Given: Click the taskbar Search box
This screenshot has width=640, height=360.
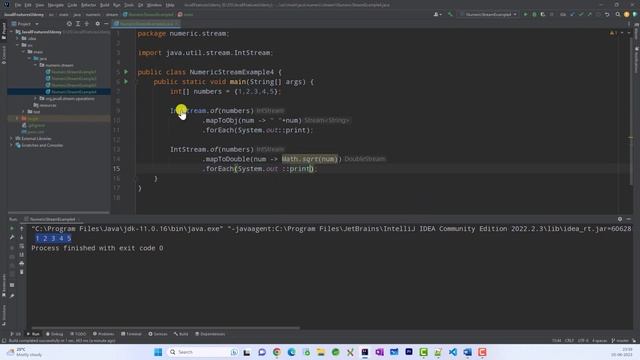Looking at the screenshot, I should point(203,352).
